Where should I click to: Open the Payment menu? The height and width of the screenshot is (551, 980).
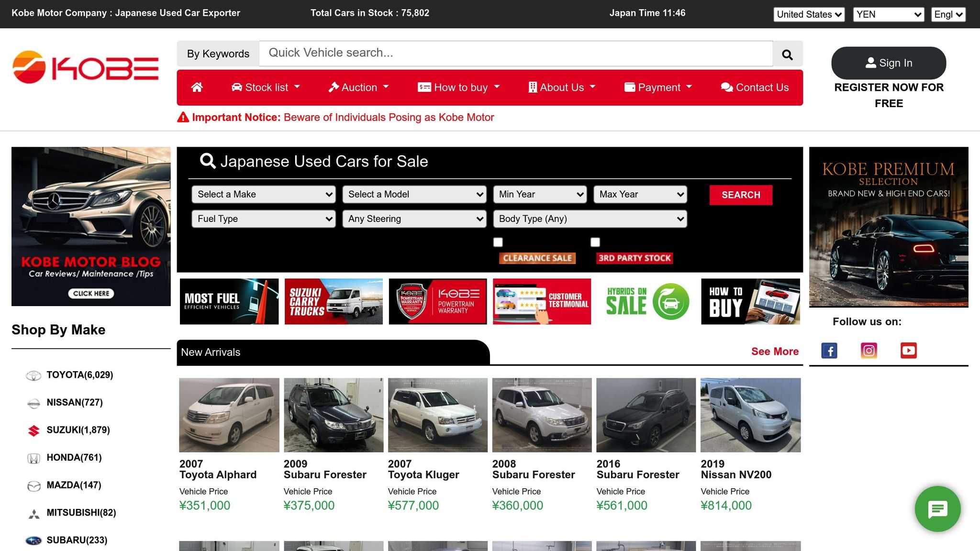point(658,88)
